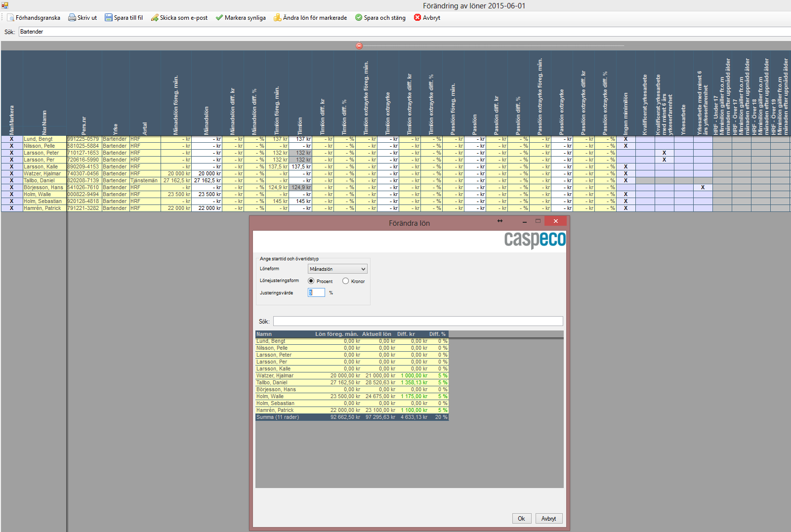Select Holm, Walle row in dialog list
This screenshot has height=532, width=791.
(352, 397)
